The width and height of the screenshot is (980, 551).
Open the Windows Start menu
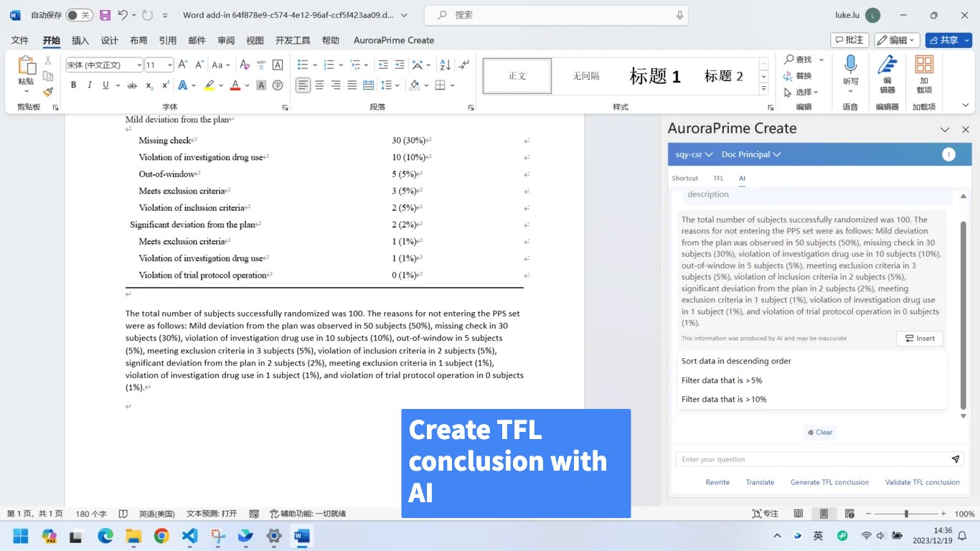point(21,536)
